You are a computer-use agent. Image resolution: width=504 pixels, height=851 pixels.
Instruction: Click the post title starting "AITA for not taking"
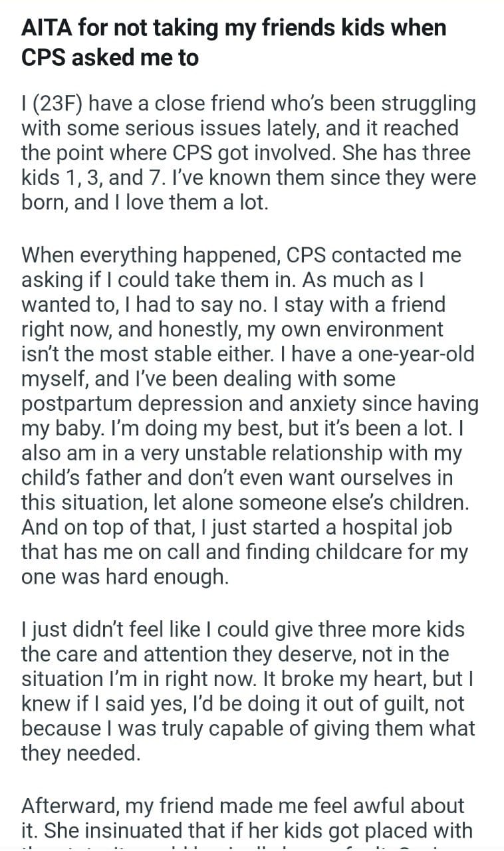coord(233,29)
